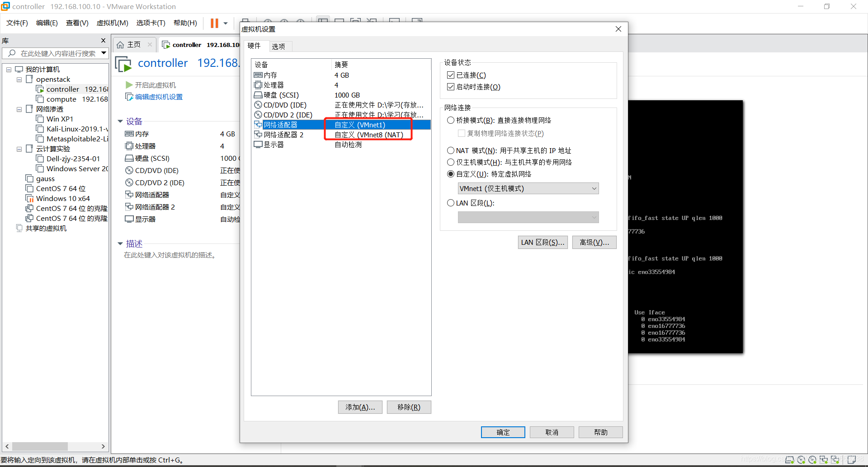Open the 编辑(E) menu
The image size is (868, 467).
[47, 23]
